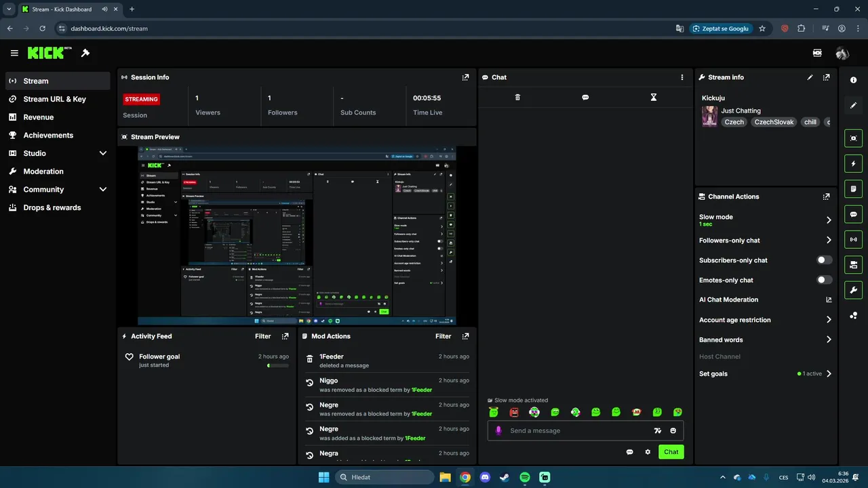This screenshot has height=488, width=868.
Task: Enable Emotes-only chat switch
Action: click(825, 280)
